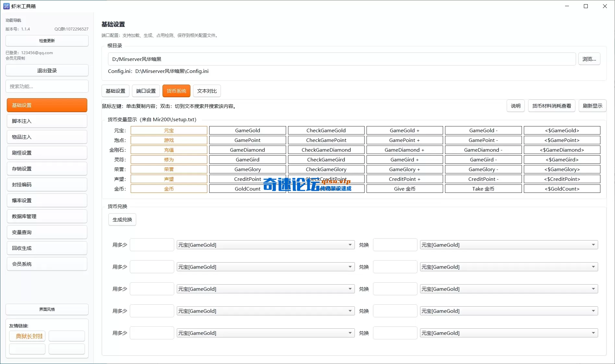Open 货币材料消耗查看
The height and width of the screenshot is (364, 615).
(x=551, y=106)
